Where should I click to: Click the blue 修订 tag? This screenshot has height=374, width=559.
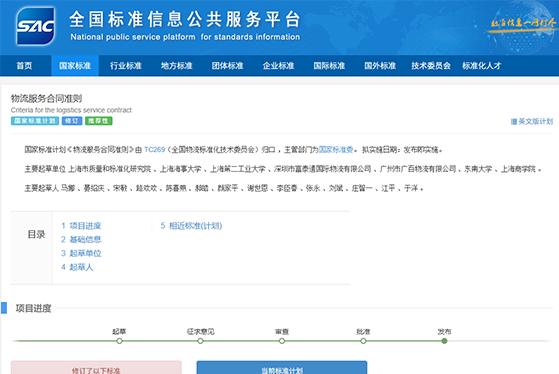click(x=72, y=121)
